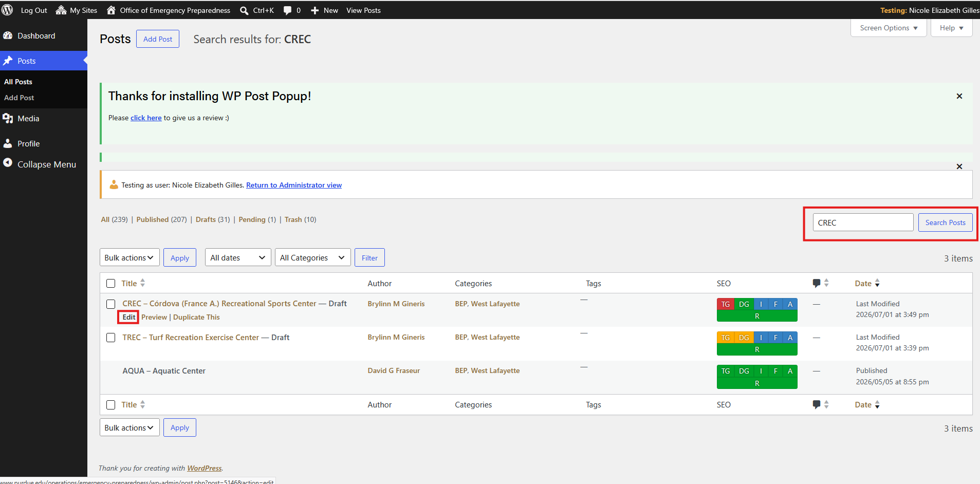The height and width of the screenshot is (484, 980).
Task: Sort by Date arrows in header
Action: 877,283
